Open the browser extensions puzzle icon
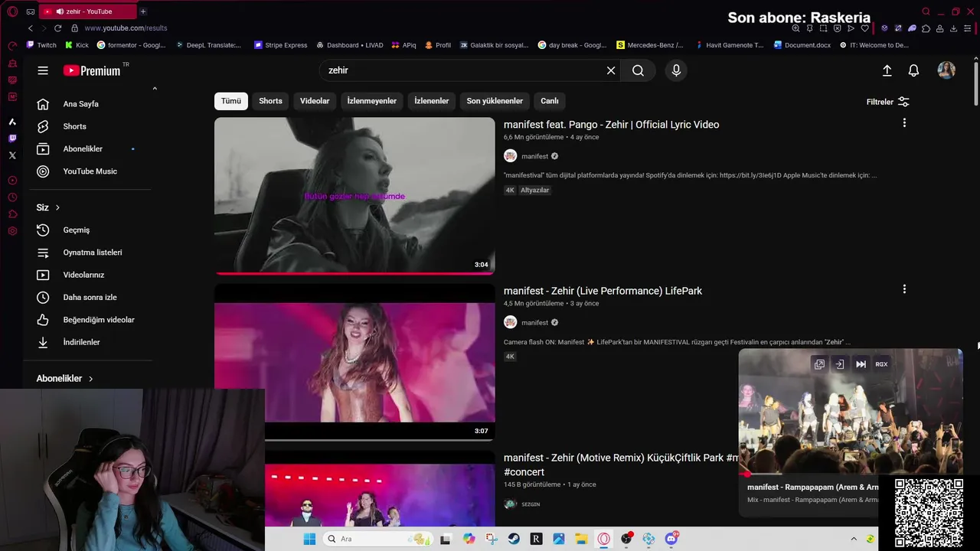Image resolution: width=980 pixels, height=551 pixels. pos(926,28)
